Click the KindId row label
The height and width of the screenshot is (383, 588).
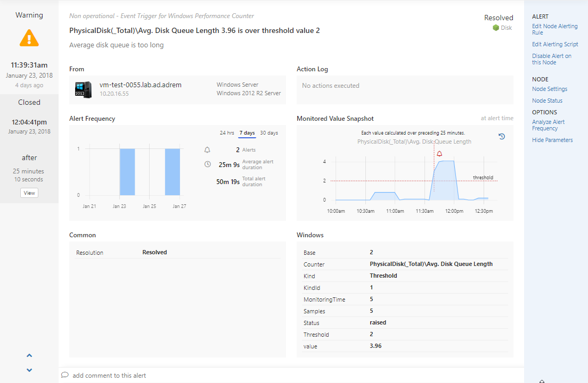[x=312, y=288]
